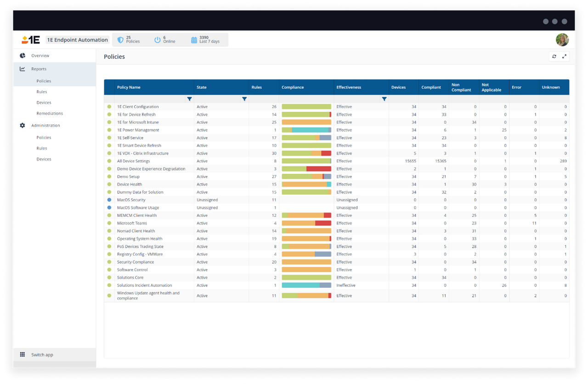Click Ineffective value for Solutions Incident Automation
The width and height of the screenshot is (588, 384).
coord(345,285)
